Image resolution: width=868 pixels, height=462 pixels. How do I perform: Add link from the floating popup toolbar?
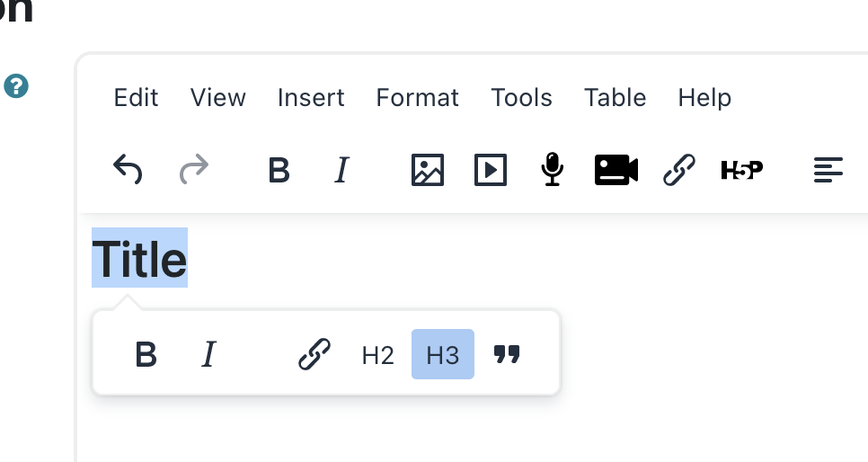[314, 354]
